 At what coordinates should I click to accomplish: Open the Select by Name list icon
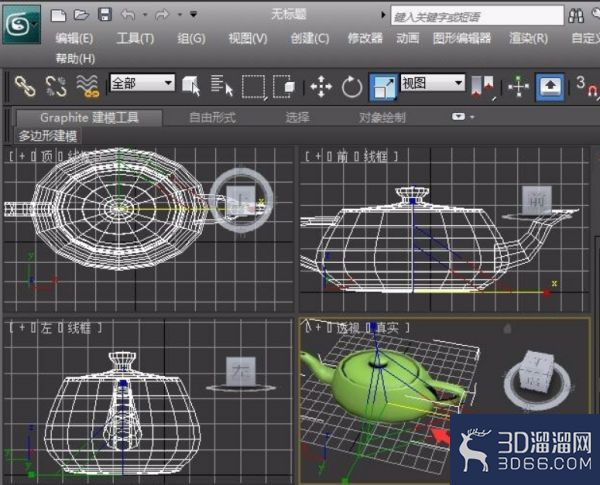[222, 86]
